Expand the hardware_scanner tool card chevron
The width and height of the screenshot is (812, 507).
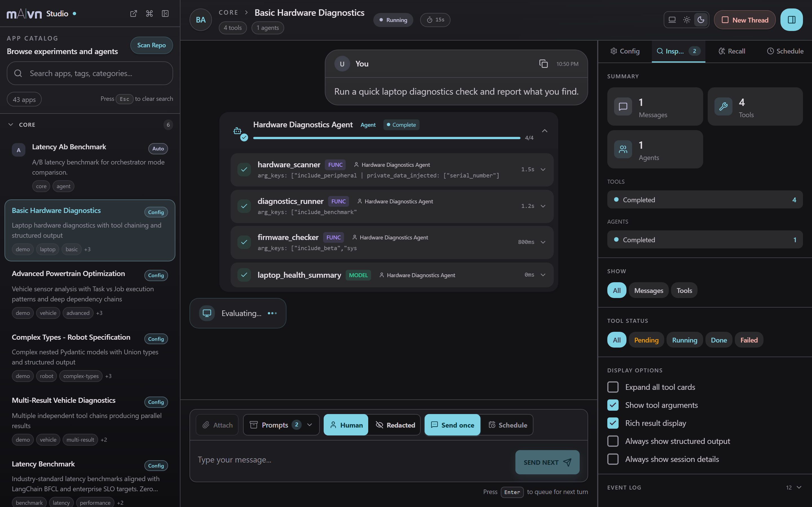[x=543, y=169]
